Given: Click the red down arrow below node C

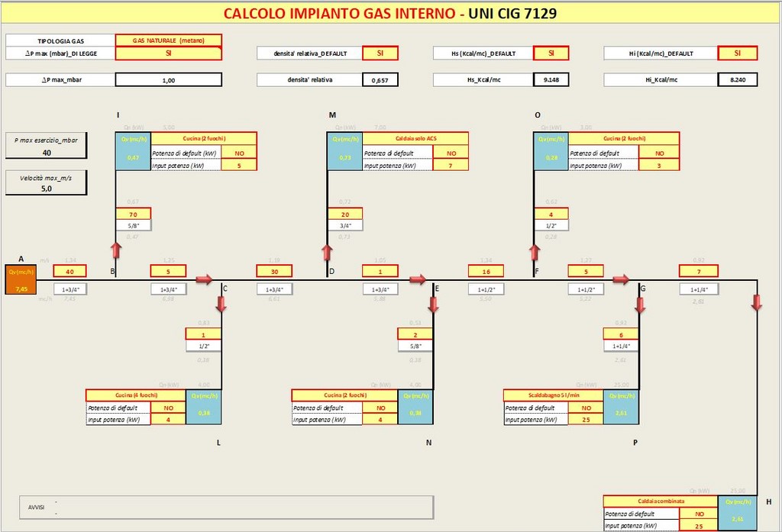Looking at the screenshot, I should point(221,304).
